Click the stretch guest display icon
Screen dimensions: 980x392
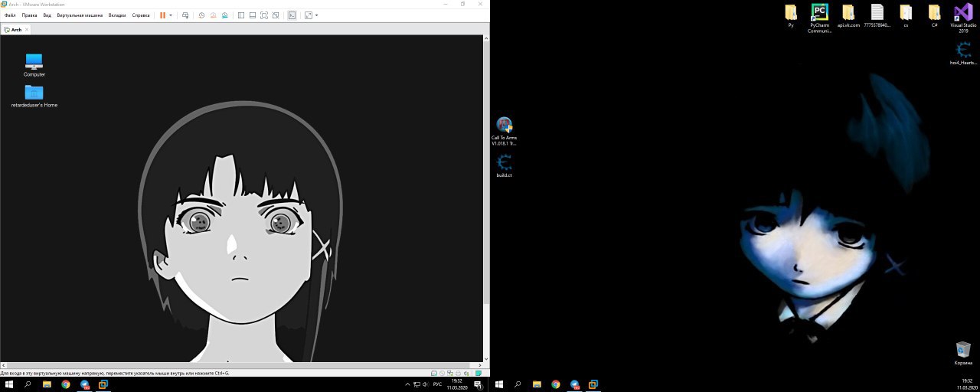(x=308, y=15)
